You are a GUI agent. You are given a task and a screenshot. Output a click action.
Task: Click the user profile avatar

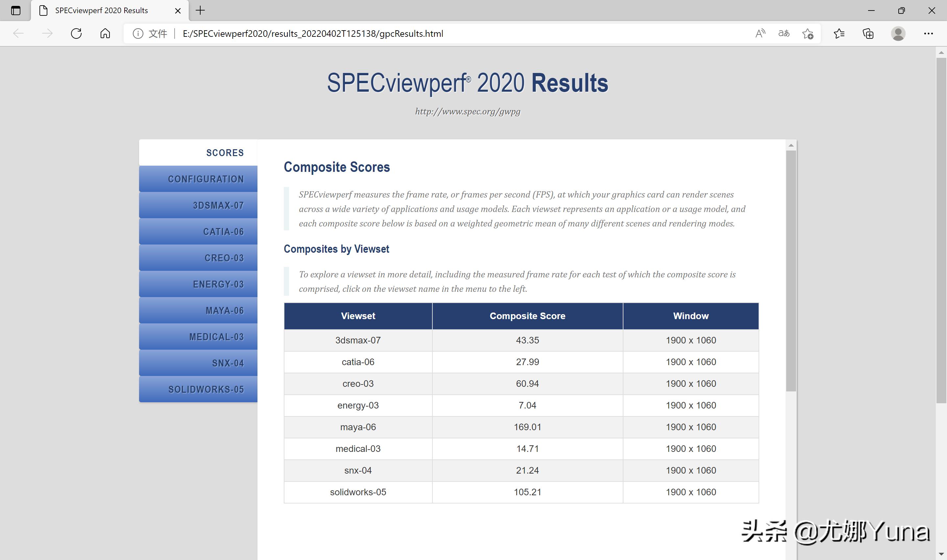pos(898,34)
